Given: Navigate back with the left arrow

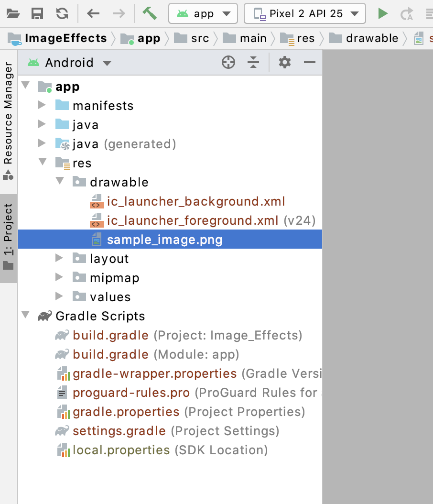Looking at the screenshot, I should [x=93, y=13].
